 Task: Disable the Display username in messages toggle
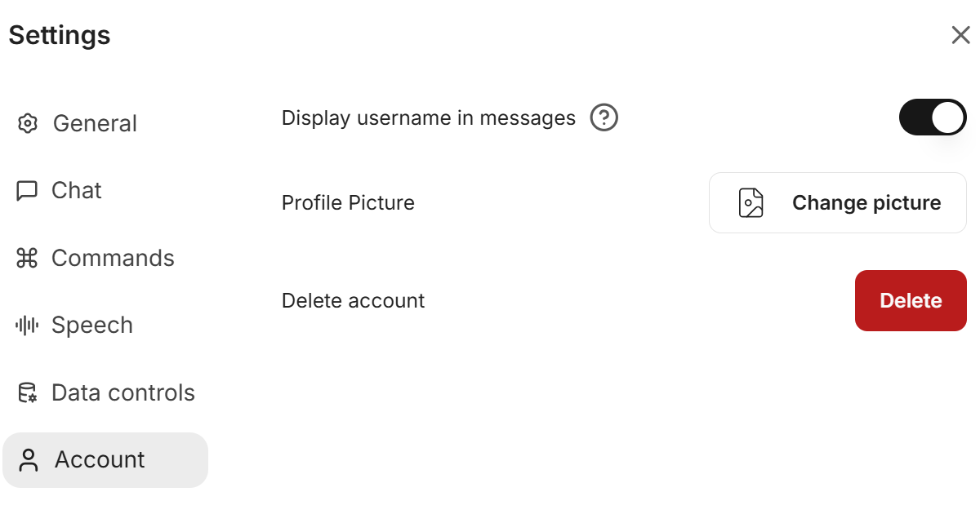[x=933, y=118]
